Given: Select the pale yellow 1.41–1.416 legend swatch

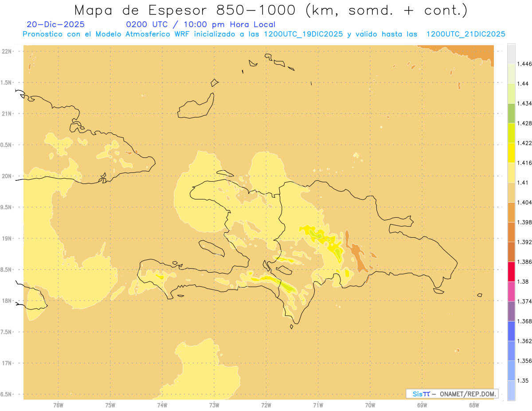Looking at the screenshot, I should pos(511,172).
